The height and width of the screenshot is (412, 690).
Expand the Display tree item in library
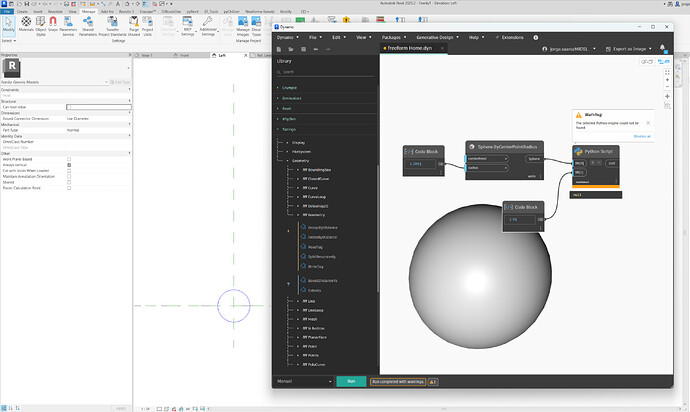coord(298,143)
